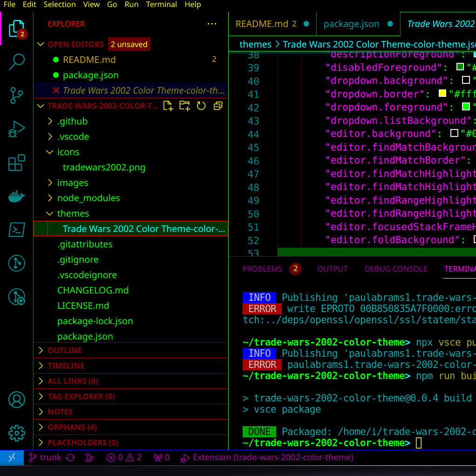Expand the Notes section
Image resolution: width=476 pixels, height=476 pixels.
point(130,412)
